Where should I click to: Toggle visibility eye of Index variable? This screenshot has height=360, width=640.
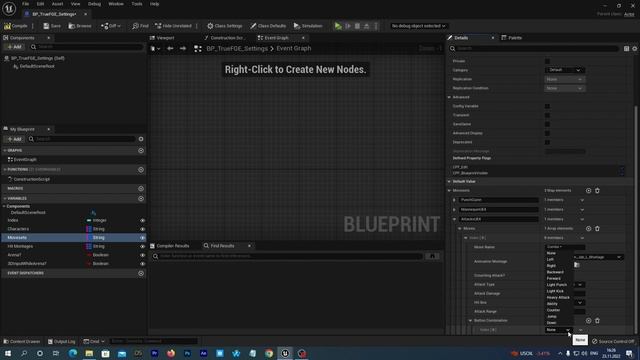[x=142, y=220]
